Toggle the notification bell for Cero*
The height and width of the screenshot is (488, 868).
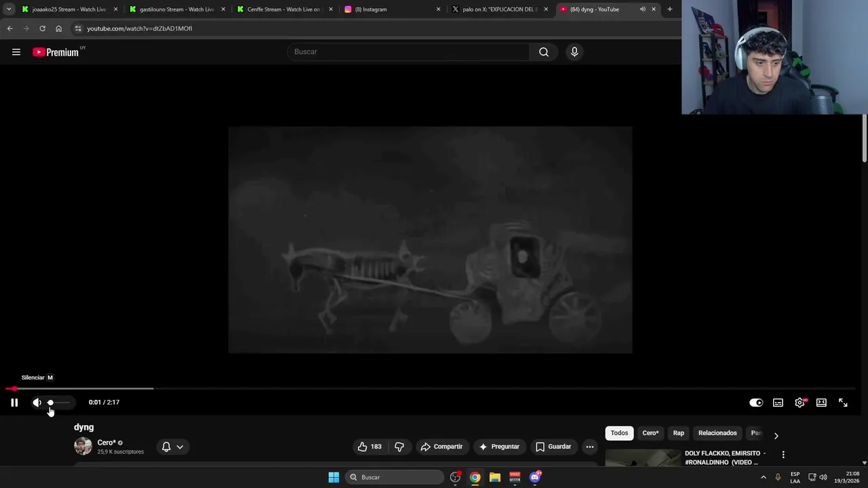pos(166,447)
